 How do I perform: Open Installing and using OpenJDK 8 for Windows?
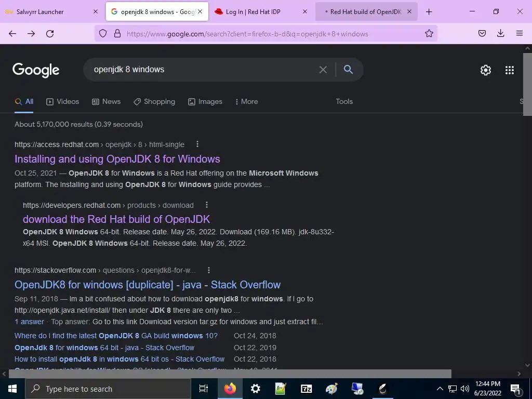(x=117, y=159)
